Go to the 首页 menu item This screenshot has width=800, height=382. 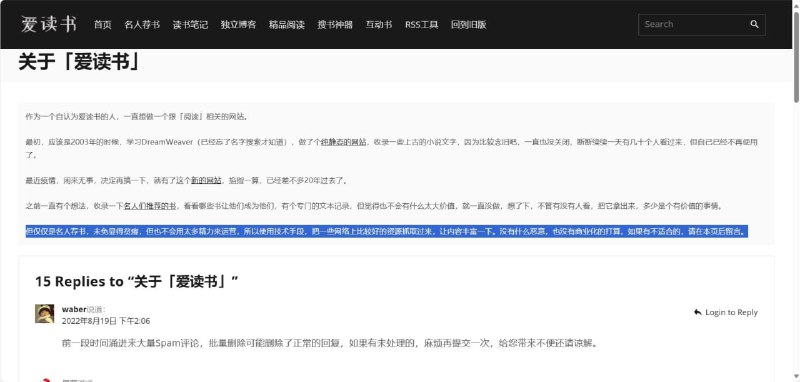click(103, 24)
